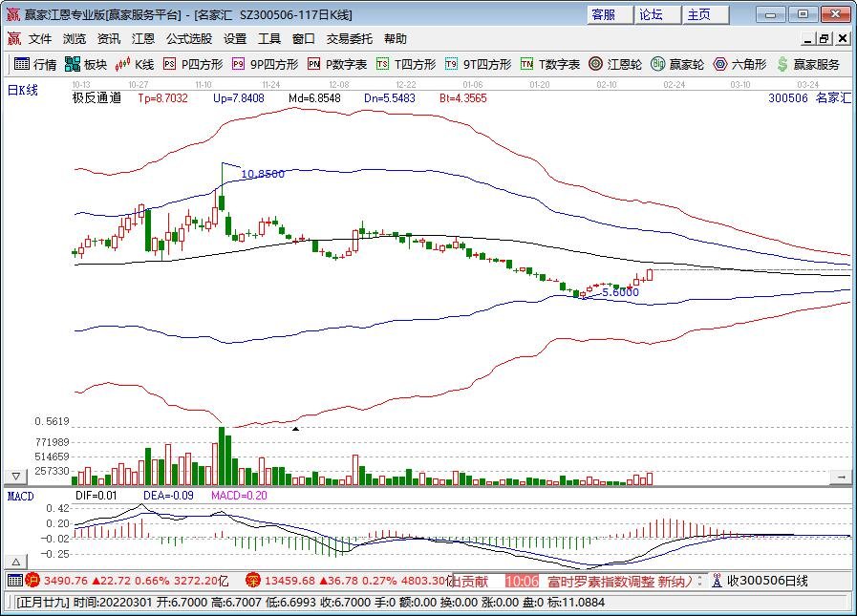
Task: Click the tallest green volume bar
Action: click(222, 456)
